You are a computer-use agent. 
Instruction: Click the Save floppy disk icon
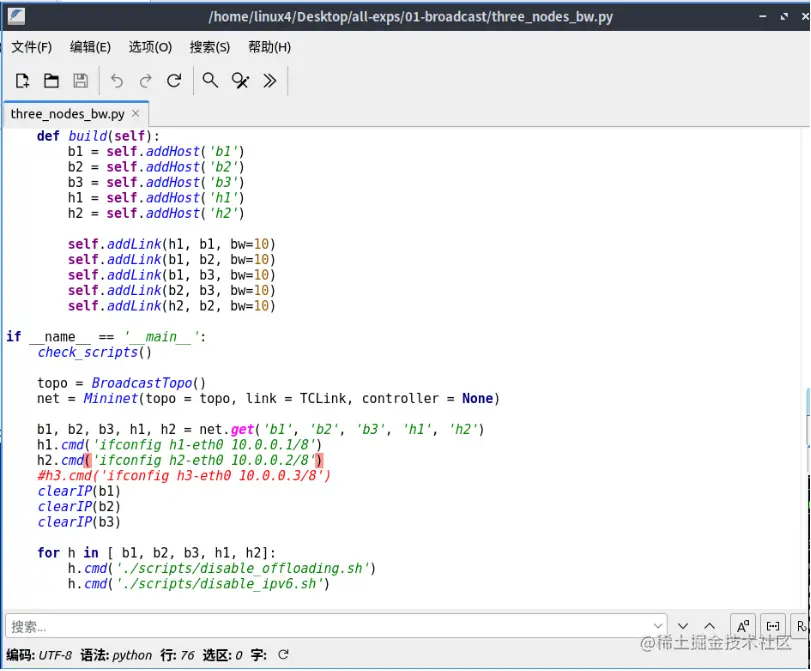[80, 81]
